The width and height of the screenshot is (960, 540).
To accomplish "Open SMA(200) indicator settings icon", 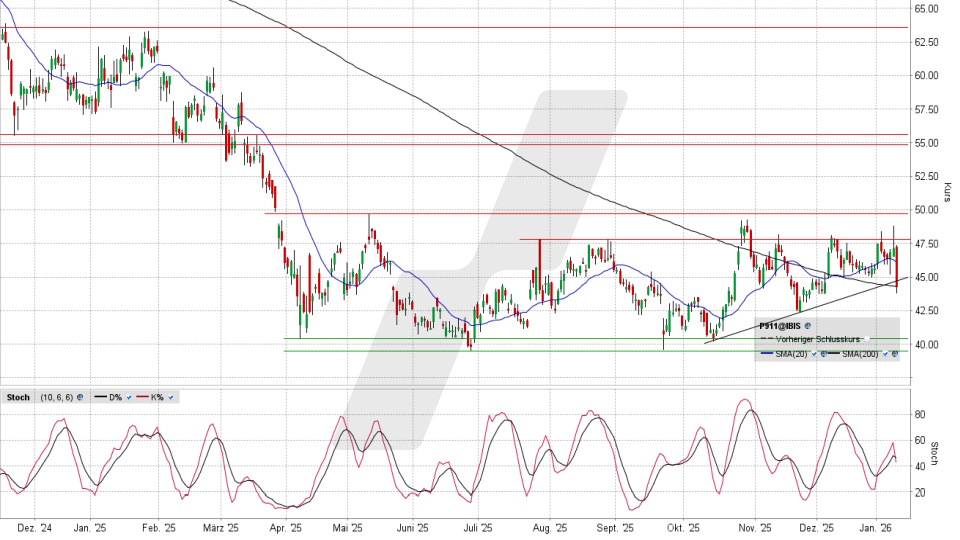I will pyautogui.click(x=895, y=354).
